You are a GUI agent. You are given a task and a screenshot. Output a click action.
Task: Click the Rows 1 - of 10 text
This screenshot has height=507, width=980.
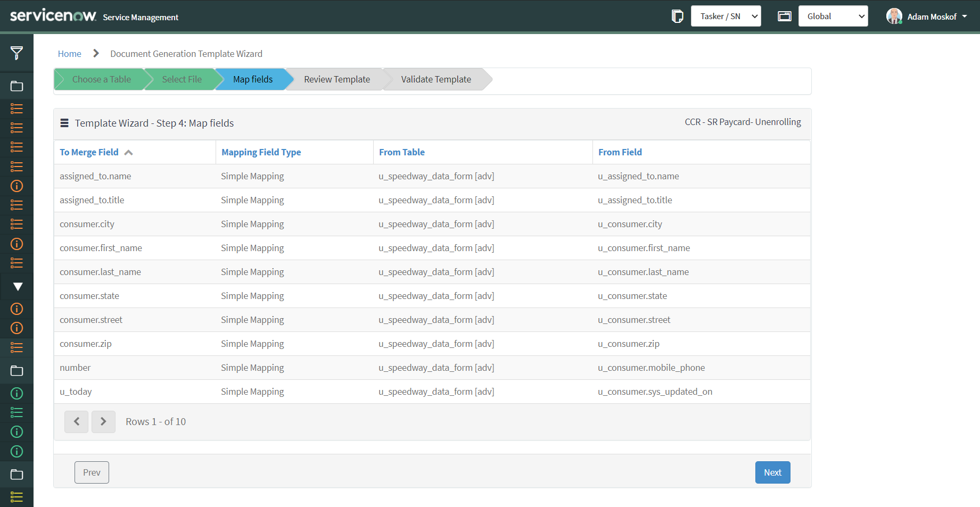pos(155,421)
